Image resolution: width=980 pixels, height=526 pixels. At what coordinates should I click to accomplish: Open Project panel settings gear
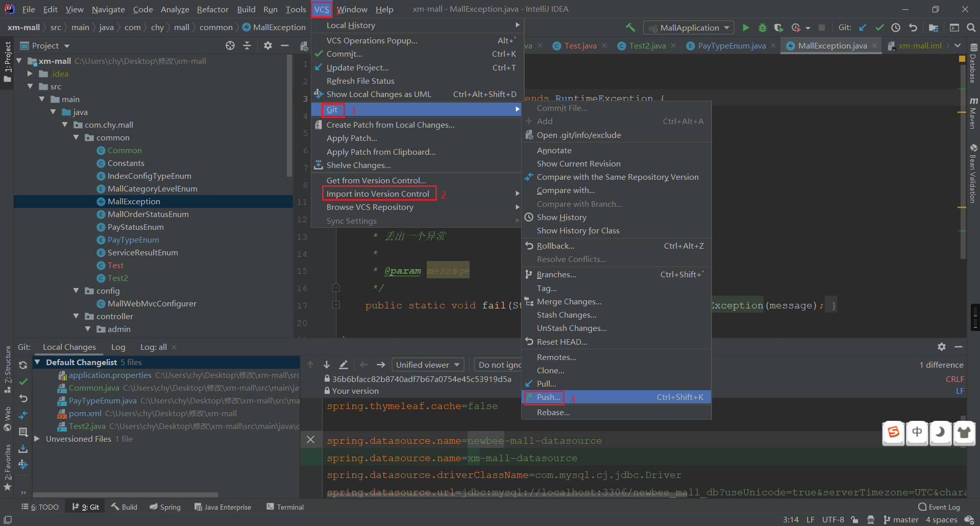(268, 45)
